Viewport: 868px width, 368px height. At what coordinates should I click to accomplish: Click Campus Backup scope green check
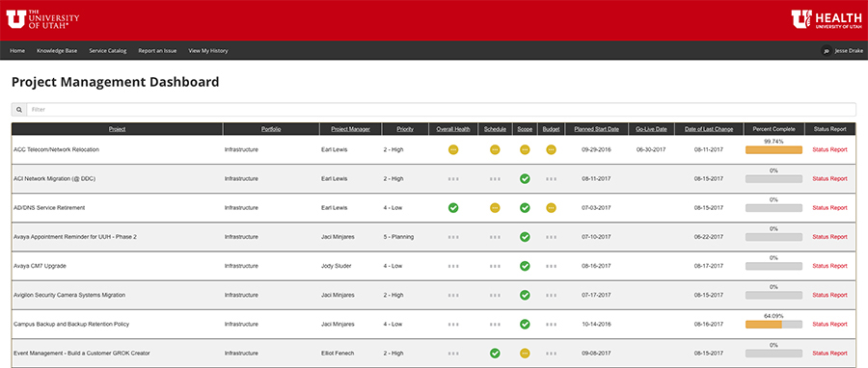pyautogui.click(x=525, y=324)
